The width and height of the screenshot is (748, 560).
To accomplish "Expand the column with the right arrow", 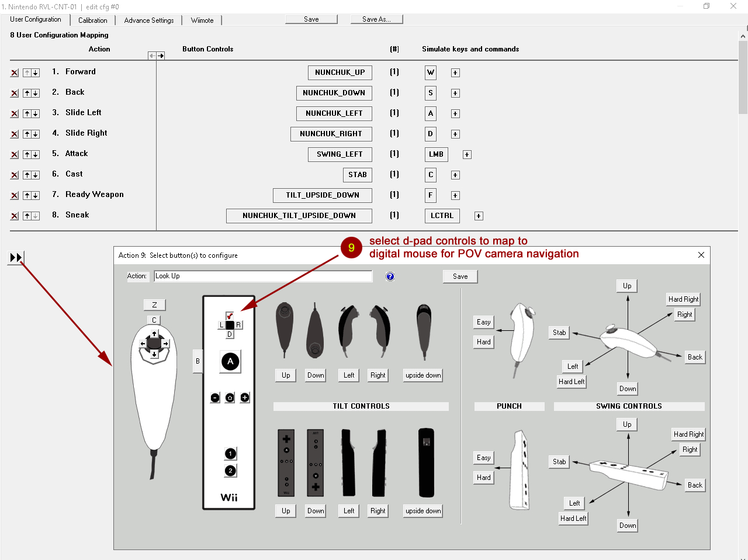I will (x=161, y=56).
